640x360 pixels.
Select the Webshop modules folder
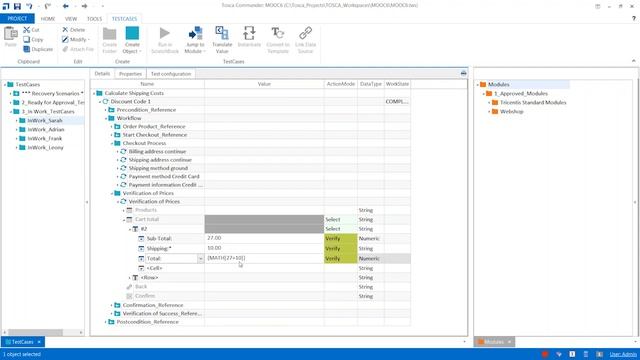tap(512, 111)
